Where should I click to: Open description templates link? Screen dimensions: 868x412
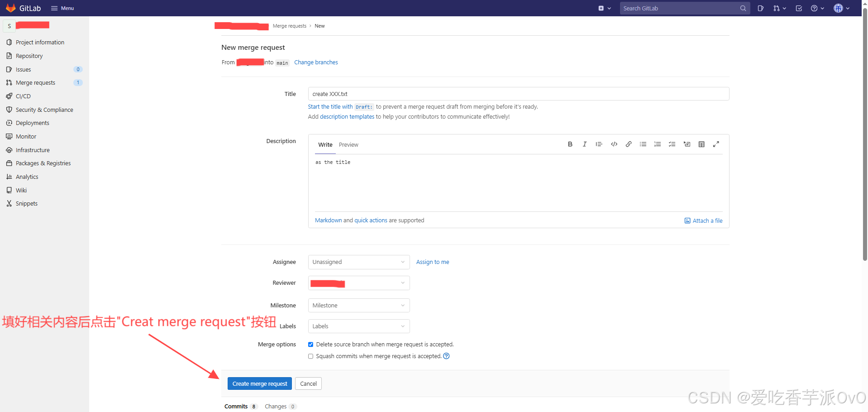(x=347, y=117)
